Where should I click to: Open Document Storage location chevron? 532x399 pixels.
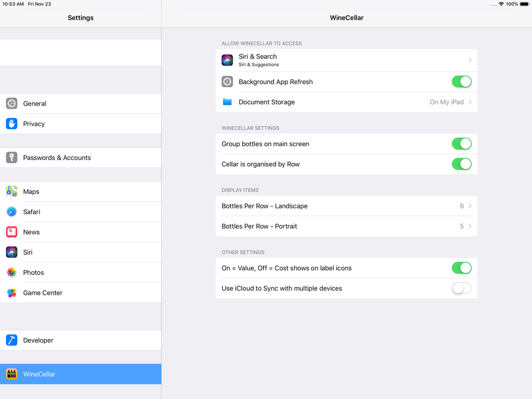[470, 102]
